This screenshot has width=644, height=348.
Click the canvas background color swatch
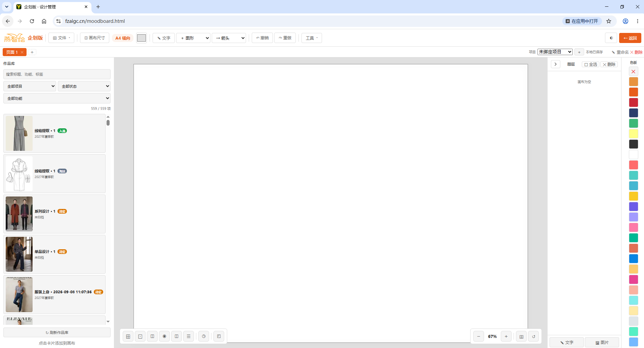142,38
